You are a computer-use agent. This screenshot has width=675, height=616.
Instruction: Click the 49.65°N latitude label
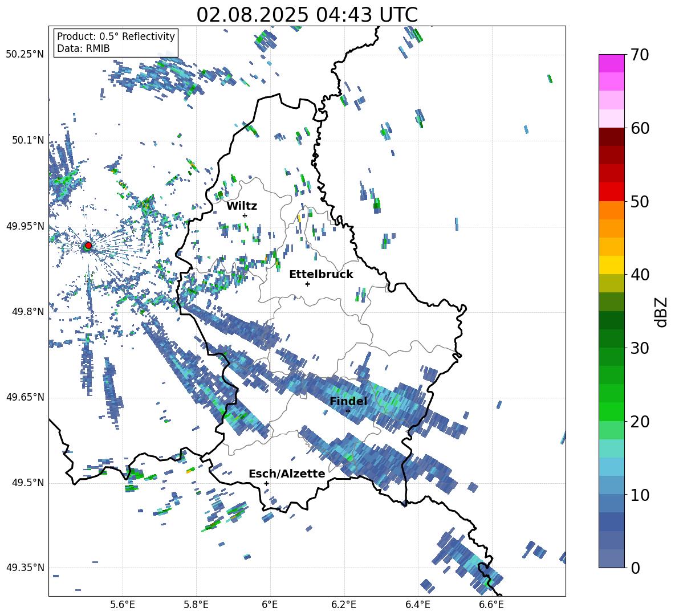25,397
